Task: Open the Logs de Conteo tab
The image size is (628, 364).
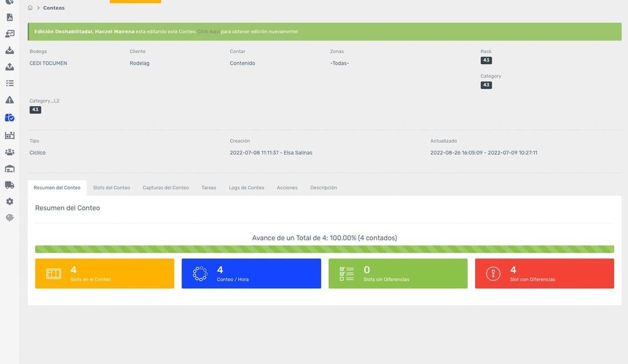Action: 246,187
